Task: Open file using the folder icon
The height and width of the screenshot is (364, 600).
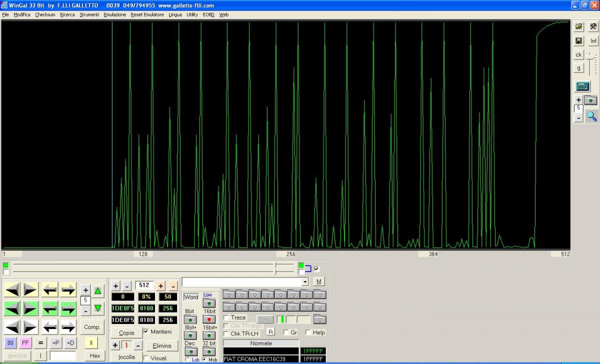Action: pos(579,26)
